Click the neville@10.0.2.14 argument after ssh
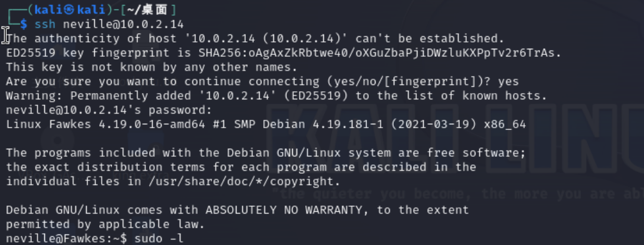Screen dimensions: 644x245 pos(123,24)
